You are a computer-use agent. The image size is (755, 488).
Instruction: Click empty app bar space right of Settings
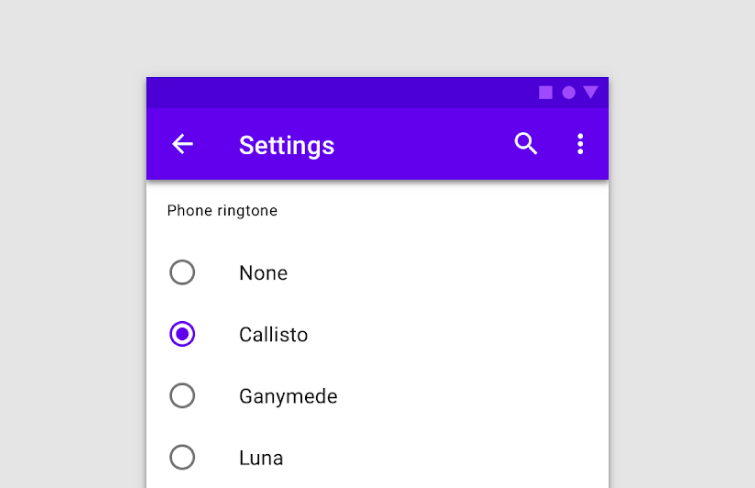coord(420,145)
